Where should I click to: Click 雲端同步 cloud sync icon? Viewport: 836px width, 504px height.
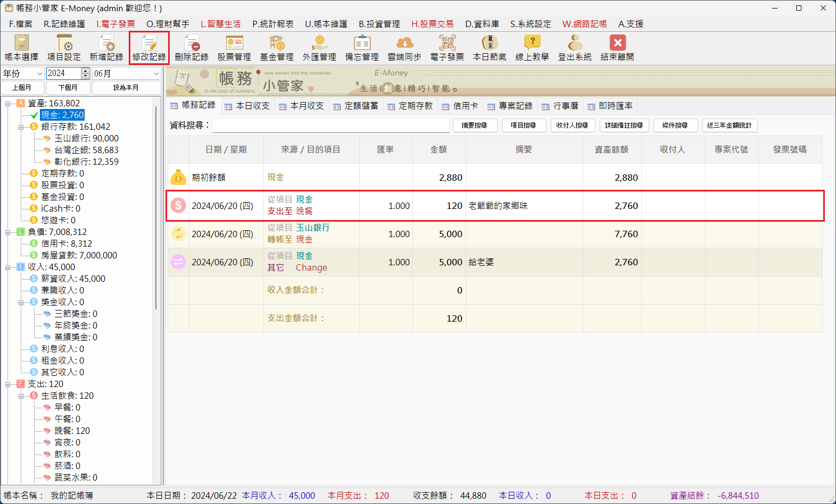(x=404, y=48)
